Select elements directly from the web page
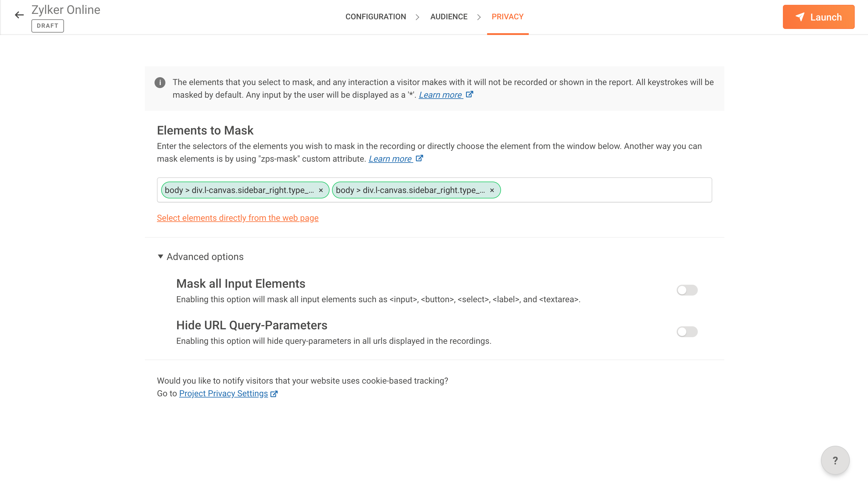The height and width of the screenshot is (494, 868). tap(238, 218)
